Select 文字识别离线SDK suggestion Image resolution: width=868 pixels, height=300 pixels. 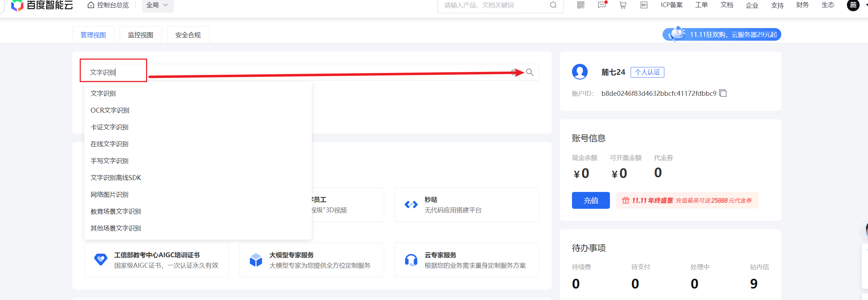[198, 178]
